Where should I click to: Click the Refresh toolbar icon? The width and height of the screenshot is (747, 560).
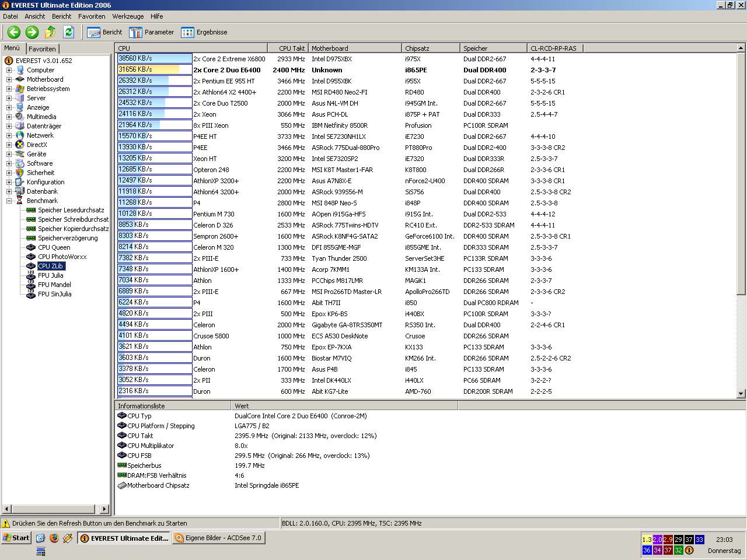pyautogui.click(x=68, y=32)
